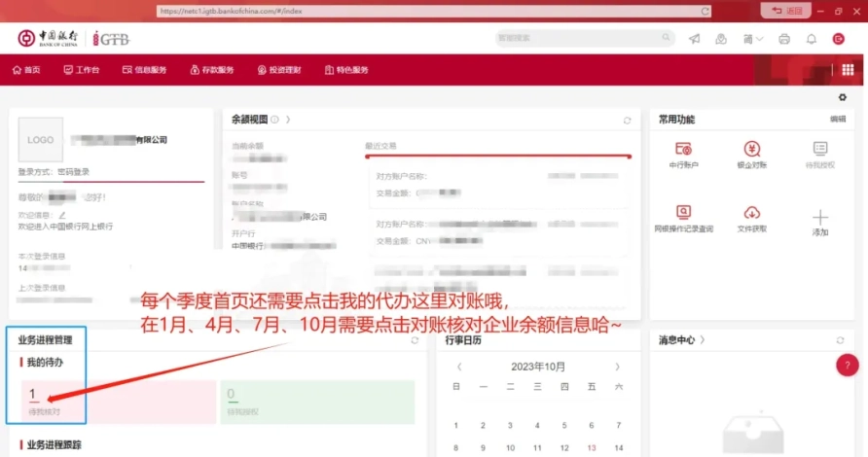Expand 消息中心 with the chevron arrow
The image size is (868, 457).
702,339
